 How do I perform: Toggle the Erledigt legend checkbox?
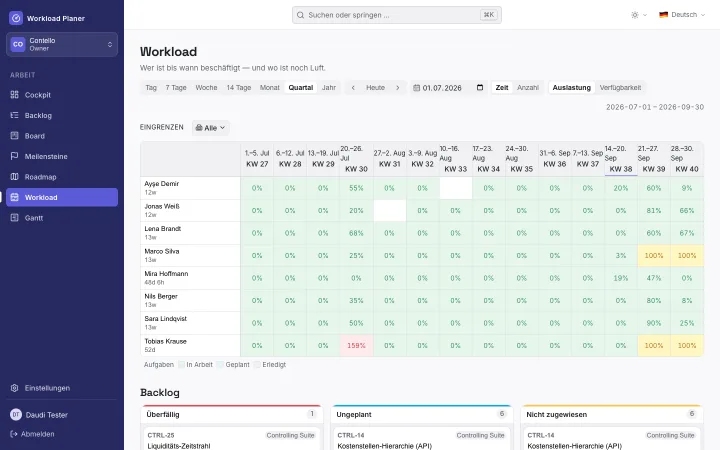pyautogui.click(x=257, y=365)
